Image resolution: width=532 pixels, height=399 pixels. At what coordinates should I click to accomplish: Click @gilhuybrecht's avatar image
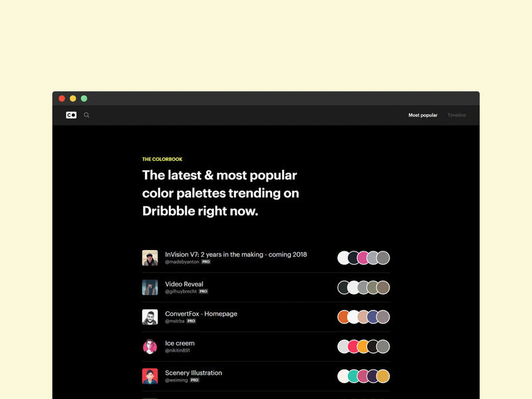(x=149, y=287)
